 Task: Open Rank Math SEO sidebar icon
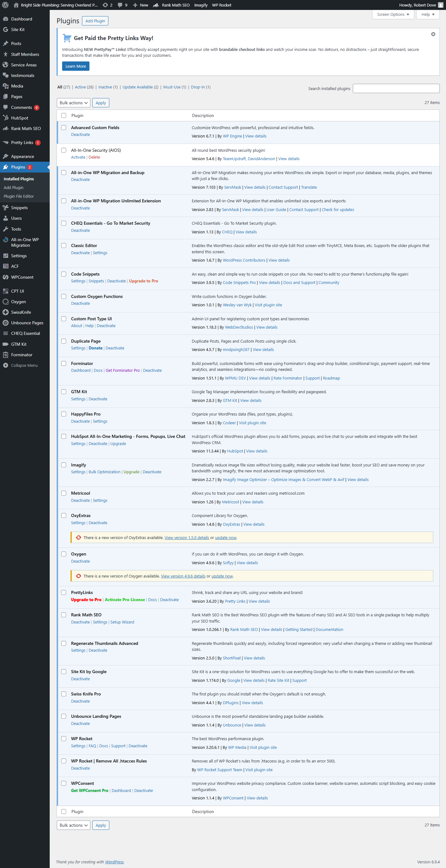(5, 128)
